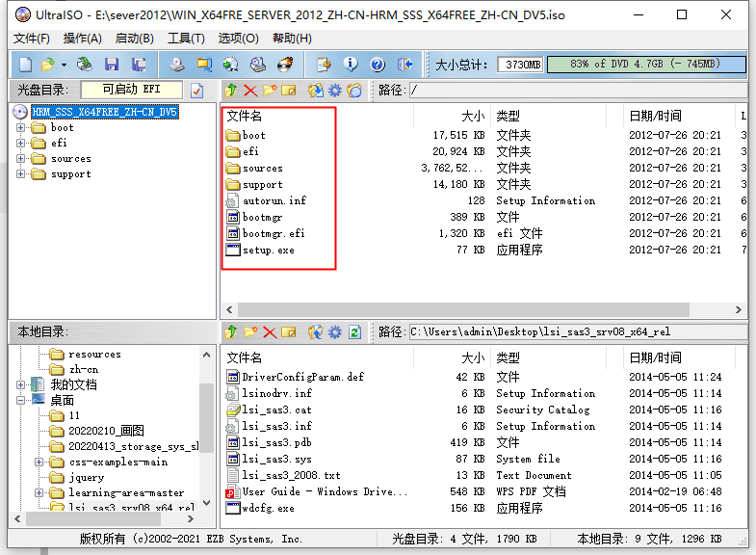Click the disc directory path field
Viewport: 756px width, 555px height.
point(577,91)
